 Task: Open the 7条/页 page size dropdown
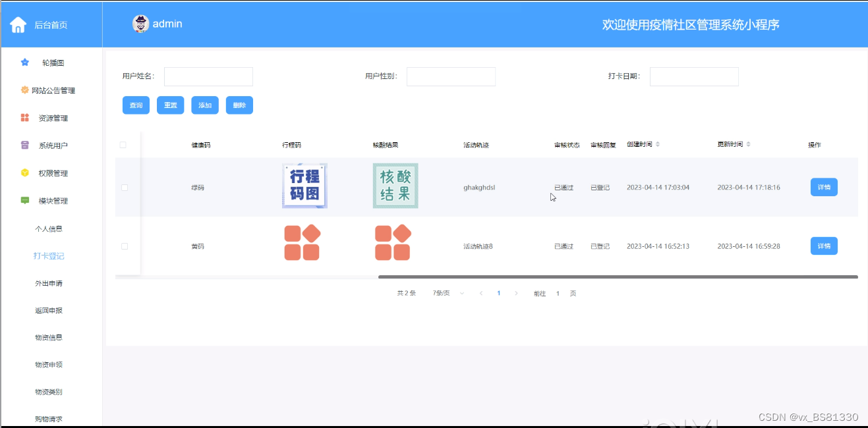click(448, 294)
